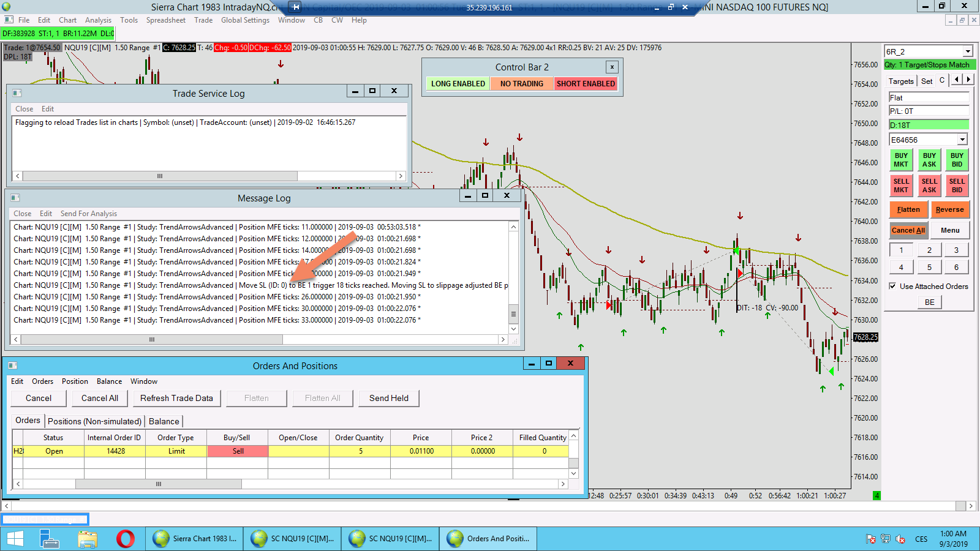980x551 pixels.
Task: Open the Targets tab in trade window
Action: 901,81
